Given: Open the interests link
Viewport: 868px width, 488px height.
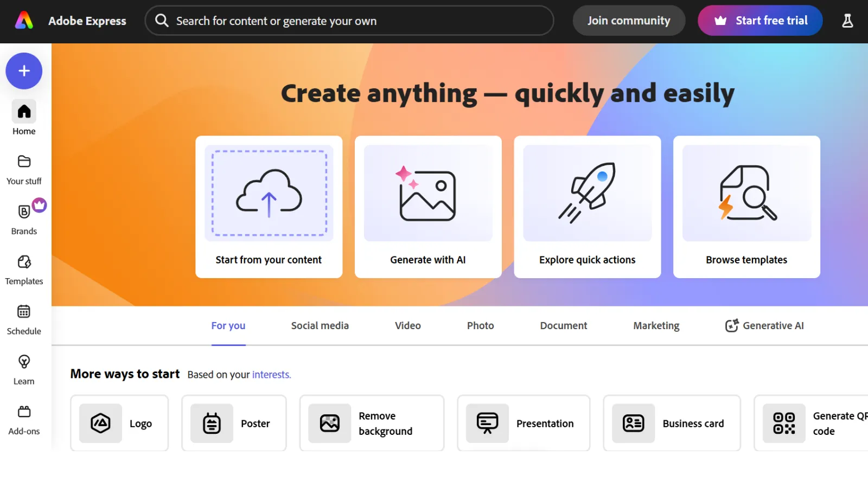Looking at the screenshot, I should click(271, 374).
